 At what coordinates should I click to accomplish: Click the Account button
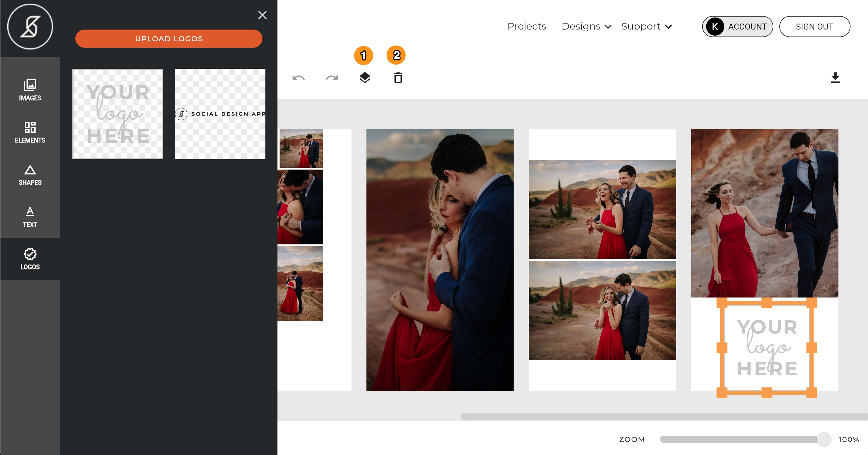coord(737,27)
